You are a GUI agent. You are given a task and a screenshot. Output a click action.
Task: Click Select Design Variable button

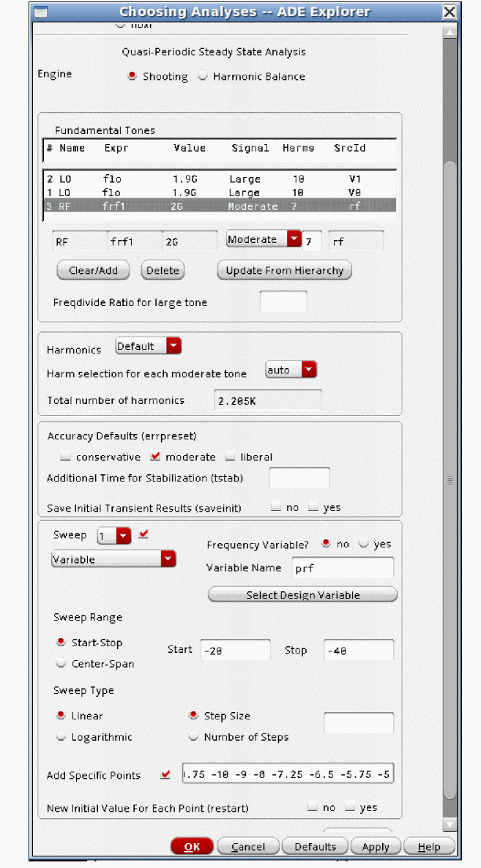click(302, 595)
